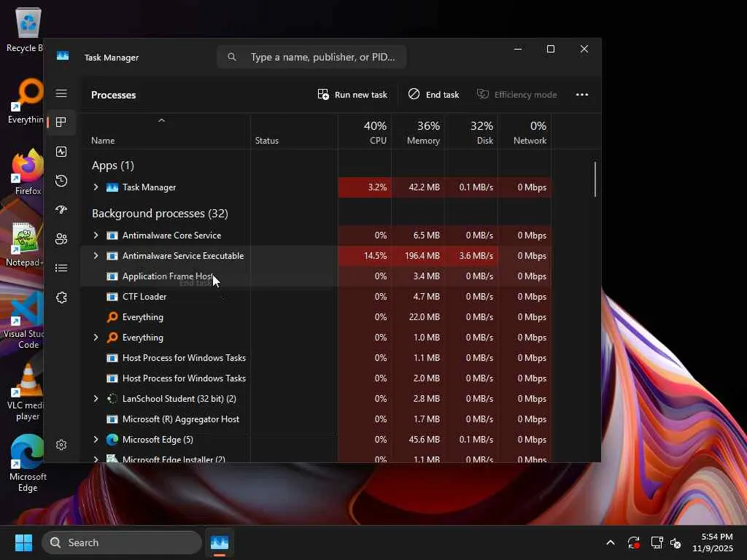Screen dimensions: 747x560
Task: Sort processes by CPU column
Action: [365, 132]
